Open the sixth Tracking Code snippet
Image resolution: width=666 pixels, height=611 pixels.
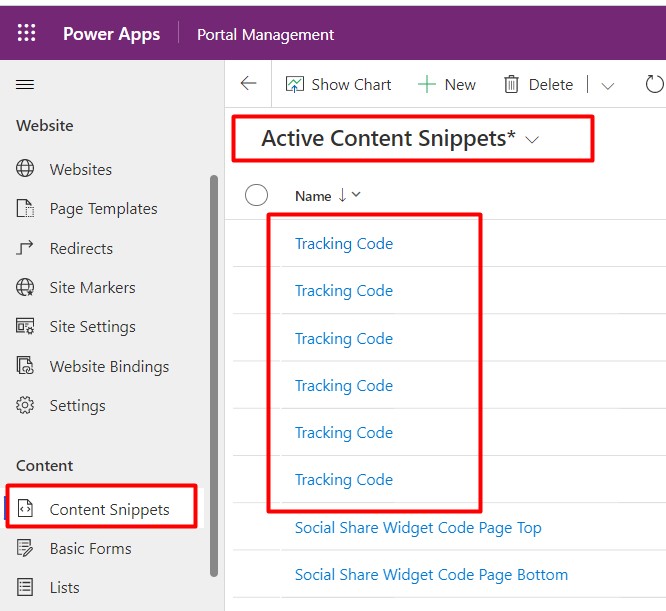[x=344, y=480]
